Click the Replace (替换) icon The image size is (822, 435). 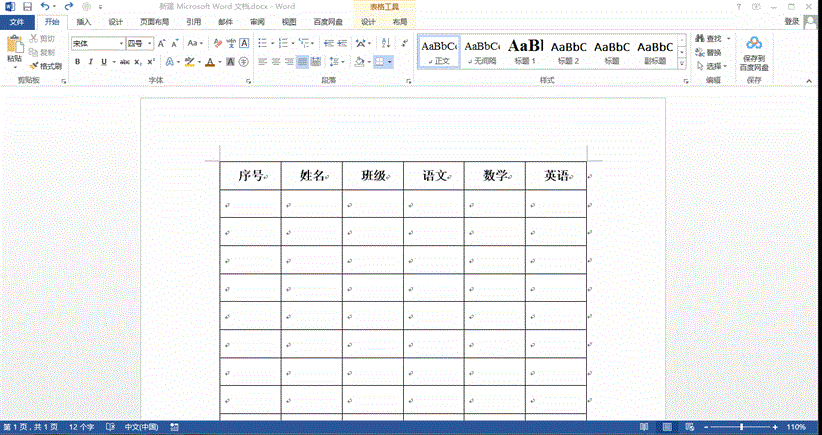(x=708, y=52)
